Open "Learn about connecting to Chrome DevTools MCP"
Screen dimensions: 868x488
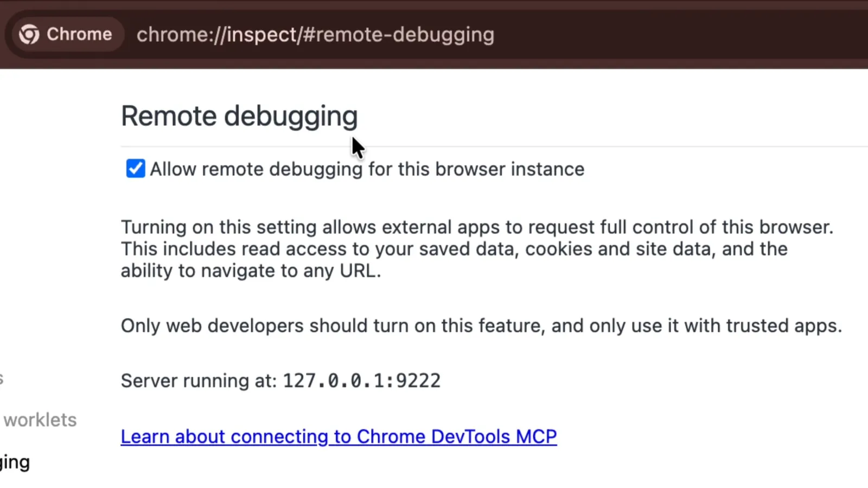point(338,436)
